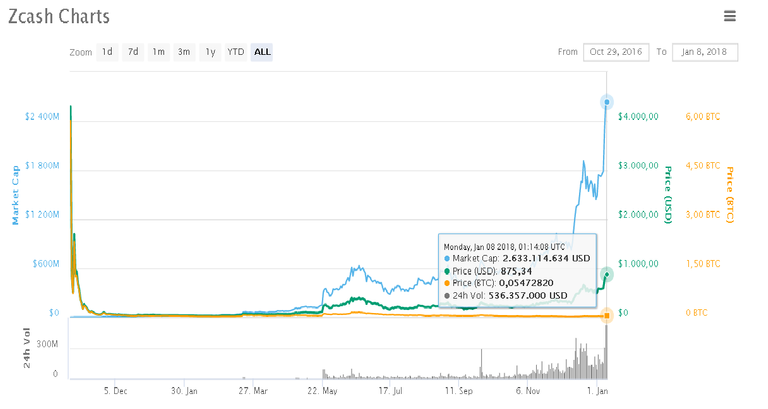This screenshot has width=768, height=409.
Task: Click the '30. Jan' date label
Action: (185, 391)
